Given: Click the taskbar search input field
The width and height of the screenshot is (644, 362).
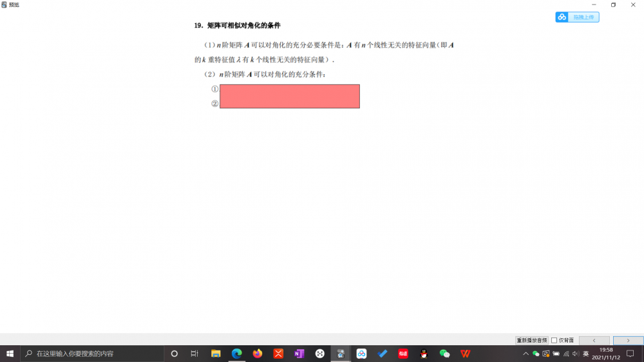Looking at the screenshot, I should [x=92, y=354].
